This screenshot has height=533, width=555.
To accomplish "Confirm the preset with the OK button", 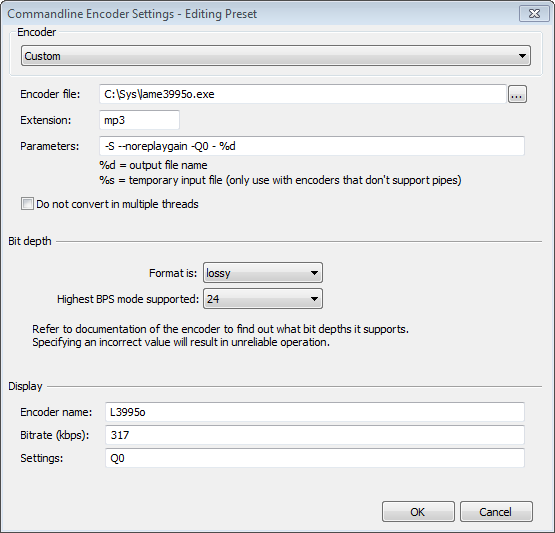I will 418,512.
